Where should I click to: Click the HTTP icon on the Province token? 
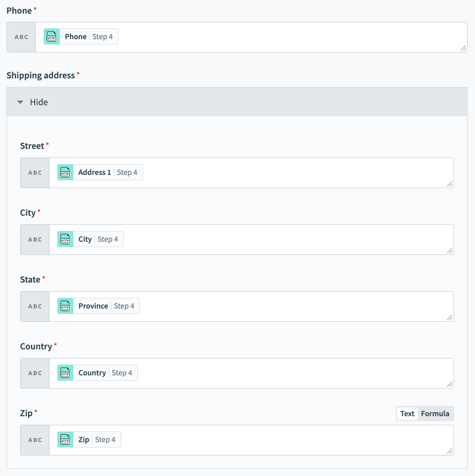click(65, 306)
